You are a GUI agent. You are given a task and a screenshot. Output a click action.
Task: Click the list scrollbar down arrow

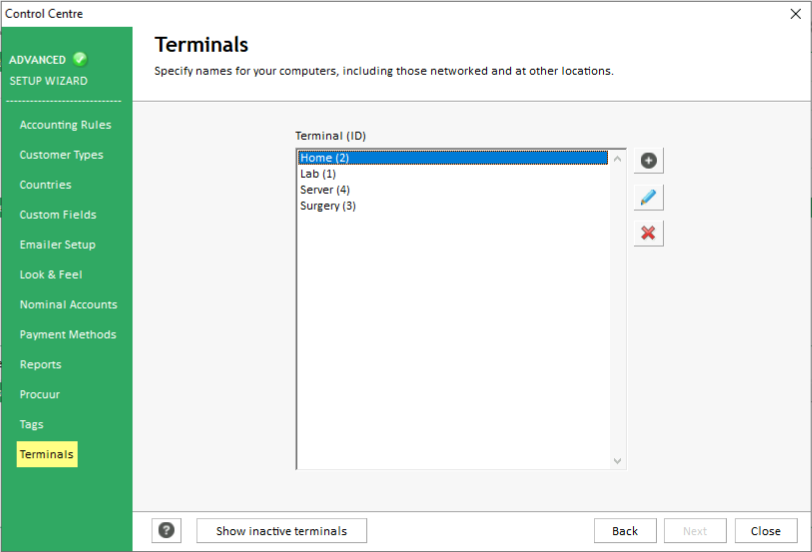tap(617, 460)
